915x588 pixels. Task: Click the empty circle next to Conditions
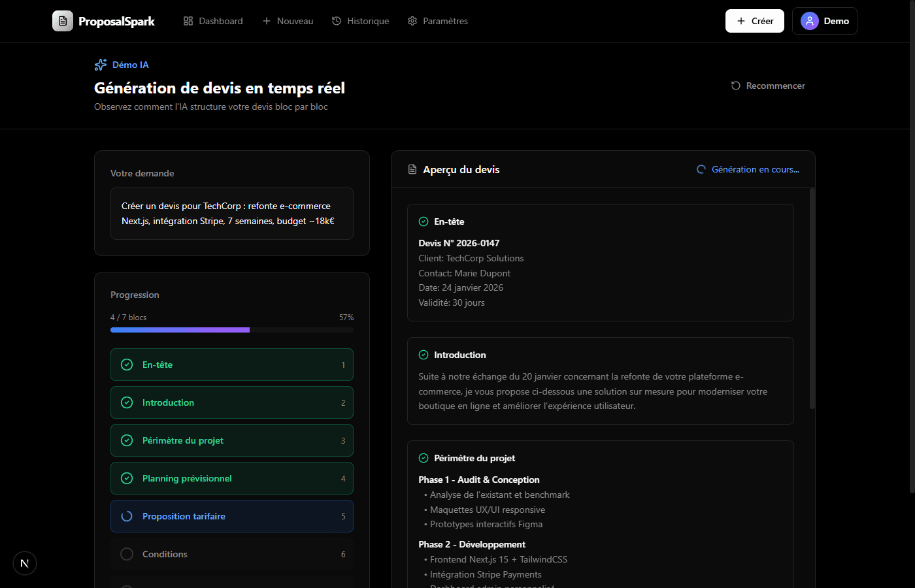(x=127, y=554)
